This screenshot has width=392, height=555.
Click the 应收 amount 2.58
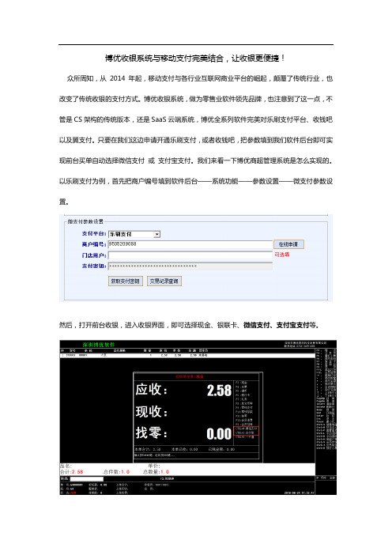coord(219,391)
